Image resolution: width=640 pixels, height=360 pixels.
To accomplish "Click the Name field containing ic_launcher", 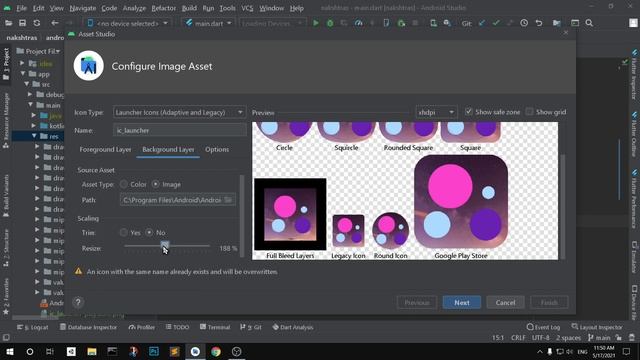I will pos(180,130).
